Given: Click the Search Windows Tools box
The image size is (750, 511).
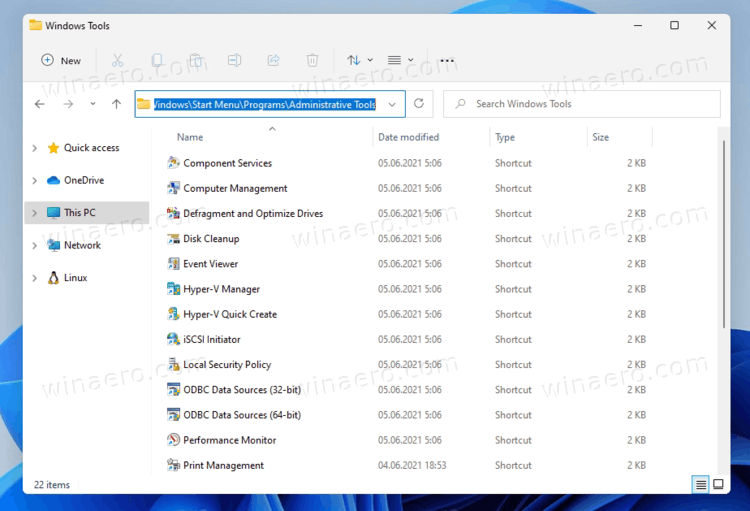Looking at the screenshot, I should pyautogui.click(x=582, y=104).
